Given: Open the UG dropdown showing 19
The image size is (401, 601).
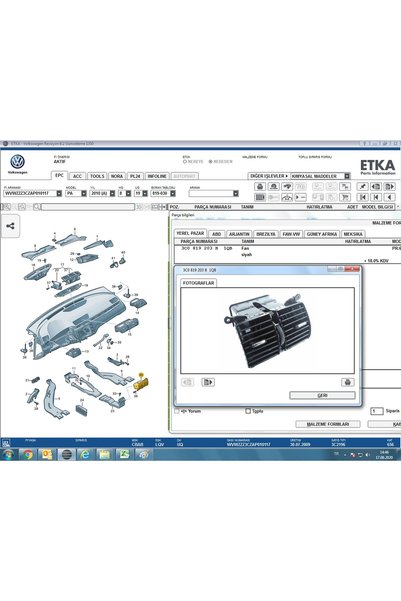Looking at the screenshot, I should (x=145, y=194).
